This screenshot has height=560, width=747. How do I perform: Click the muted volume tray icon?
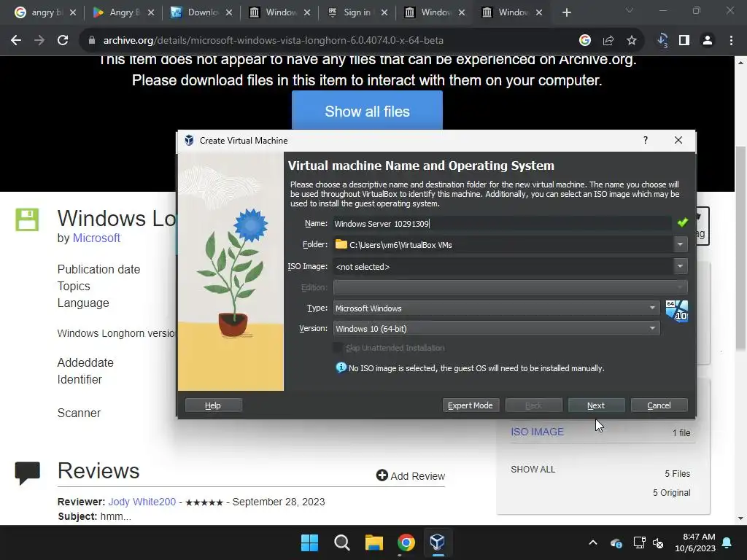tap(659, 542)
